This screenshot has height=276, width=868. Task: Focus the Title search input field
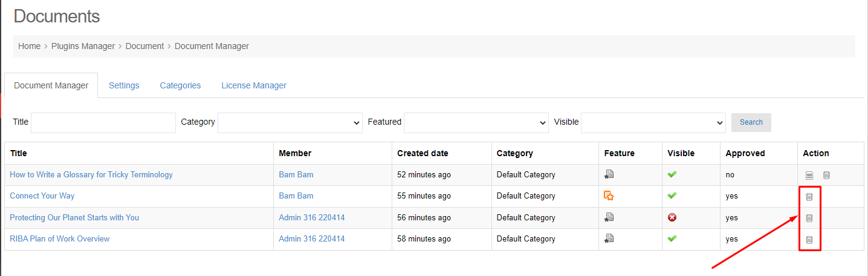click(103, 122)
